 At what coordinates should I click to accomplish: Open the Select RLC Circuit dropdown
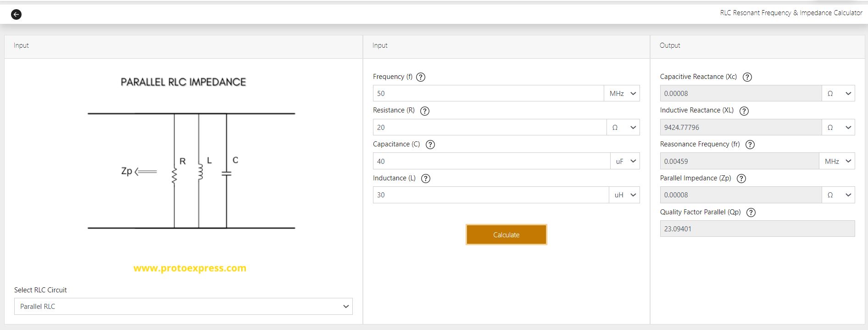tap(183, 307)
